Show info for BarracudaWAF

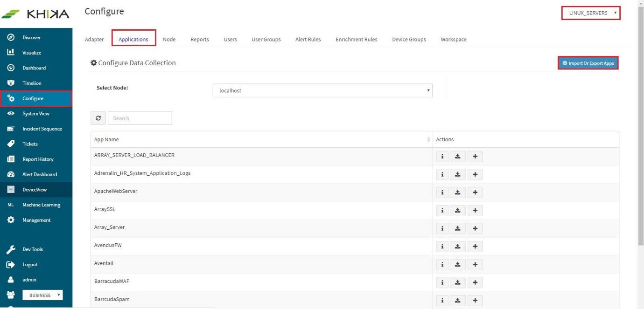(442, 282)
